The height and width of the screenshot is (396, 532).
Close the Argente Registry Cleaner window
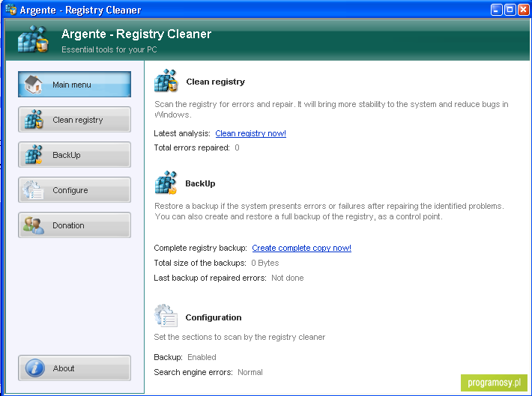tap(523, 10)
